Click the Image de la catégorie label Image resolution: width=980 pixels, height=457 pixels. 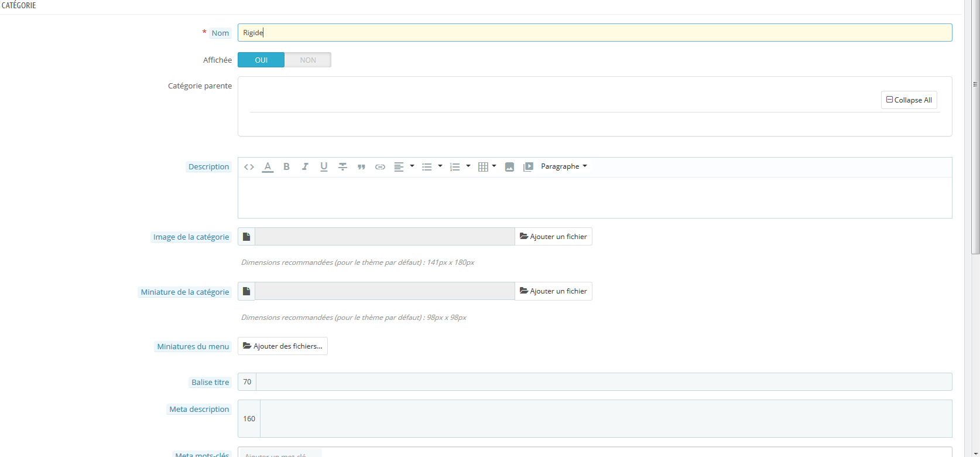191,237
